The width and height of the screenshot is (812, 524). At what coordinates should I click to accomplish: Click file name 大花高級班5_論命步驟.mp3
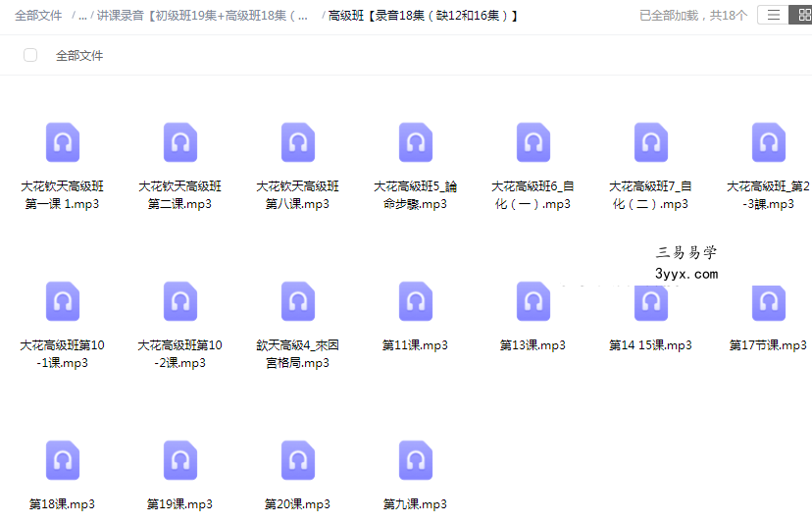coord(415,195)
